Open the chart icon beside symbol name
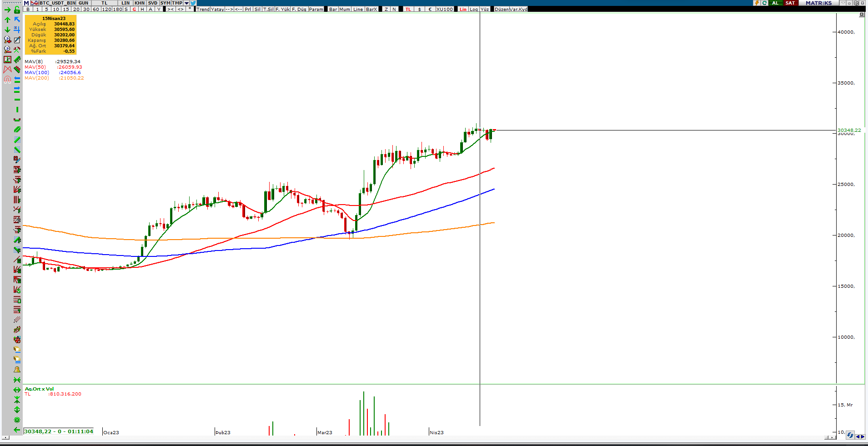 34,3
